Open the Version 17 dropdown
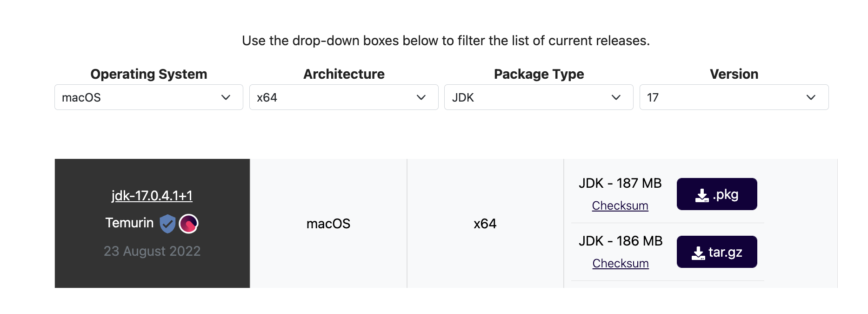The width and height of the screenshot is (868, 314). tap(734, 97)
